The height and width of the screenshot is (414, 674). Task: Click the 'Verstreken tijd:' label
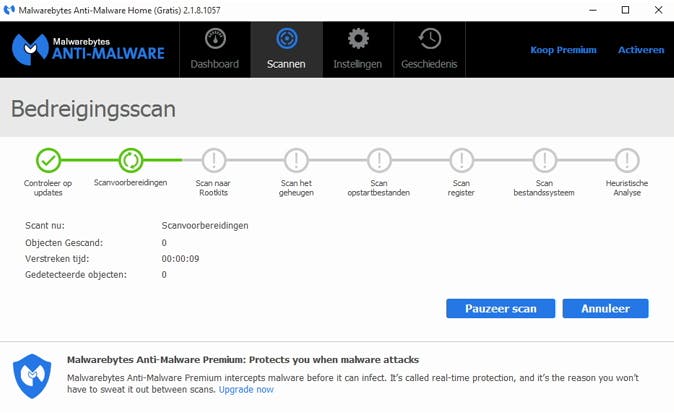(57, 259)
